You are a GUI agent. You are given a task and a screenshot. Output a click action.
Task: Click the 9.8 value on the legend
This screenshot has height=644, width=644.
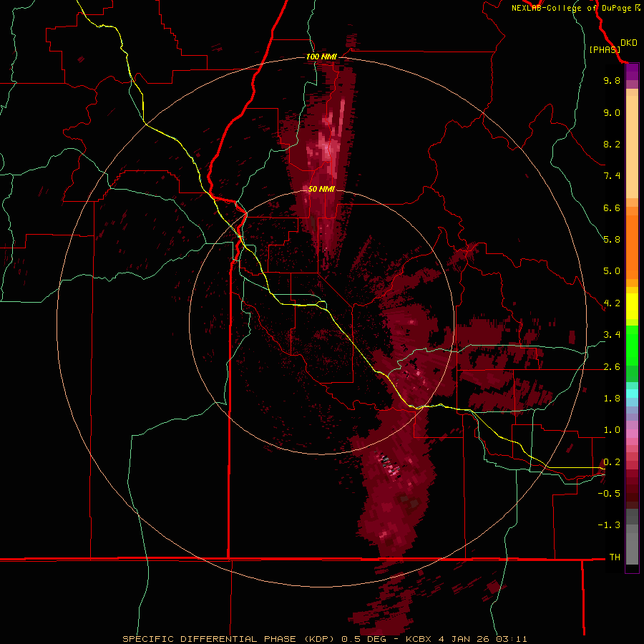point(612,80)
